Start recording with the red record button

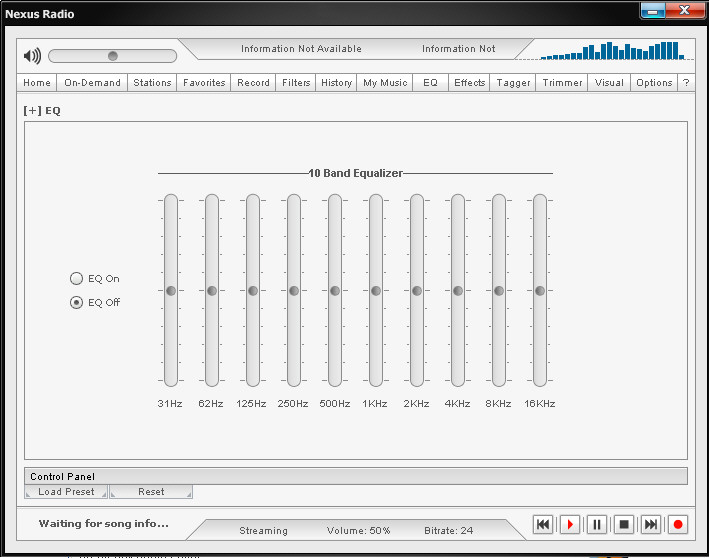(678, 525)
